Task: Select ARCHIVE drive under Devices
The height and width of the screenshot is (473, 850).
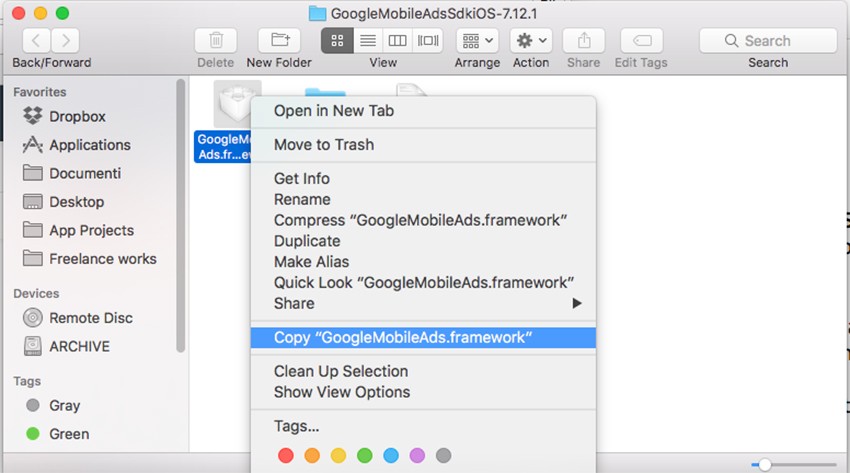Action: coord(79,346)
